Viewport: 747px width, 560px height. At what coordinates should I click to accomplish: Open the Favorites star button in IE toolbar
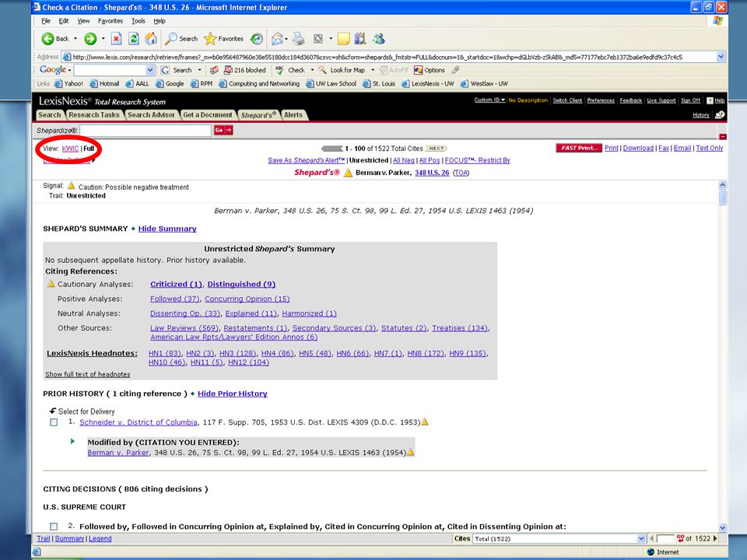pos(223,39)
